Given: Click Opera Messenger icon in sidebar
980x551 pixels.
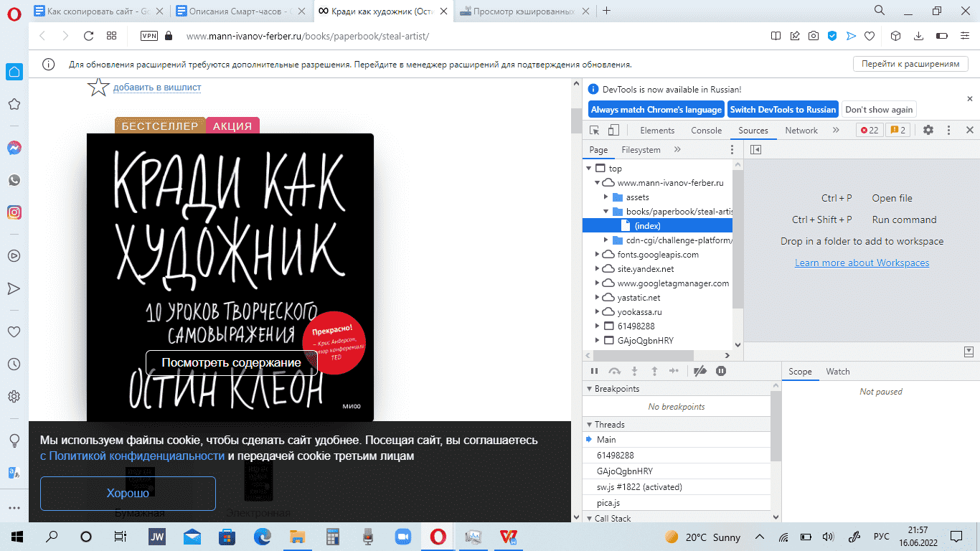Looking at the screenshot, I should 14,148.
